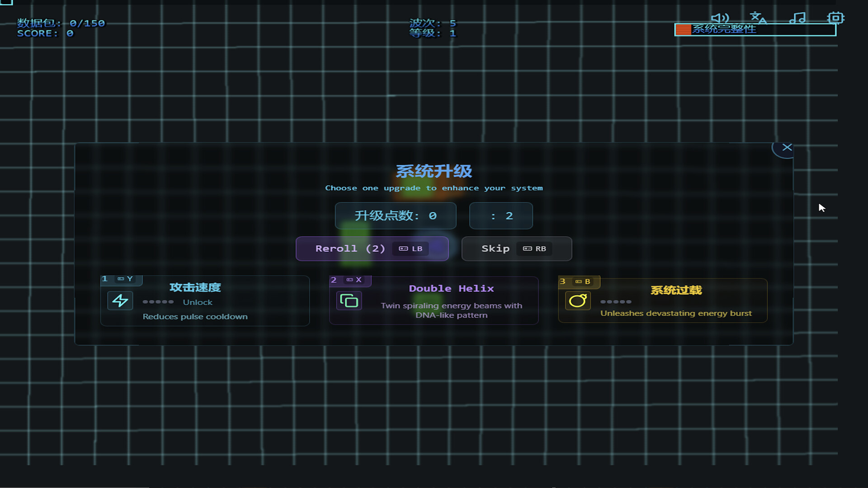Close the system upgrade dialog
This screenshot has height=488, width=868.
787,148
